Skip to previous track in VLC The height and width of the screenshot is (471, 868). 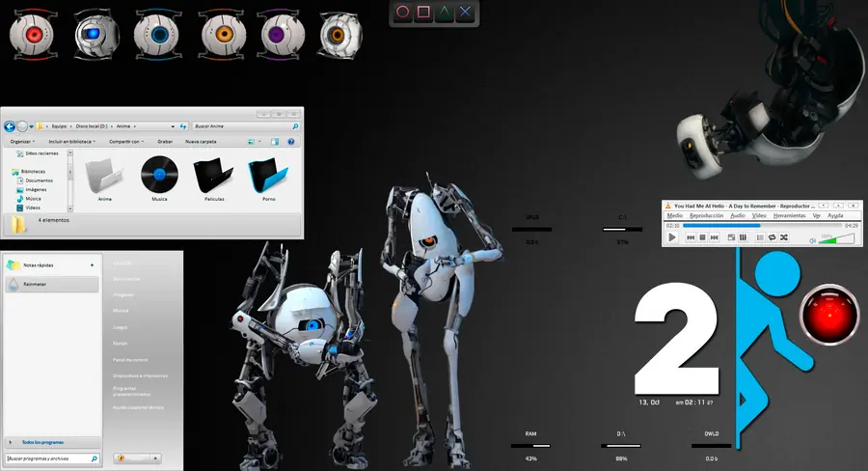(x=691, y=237)
